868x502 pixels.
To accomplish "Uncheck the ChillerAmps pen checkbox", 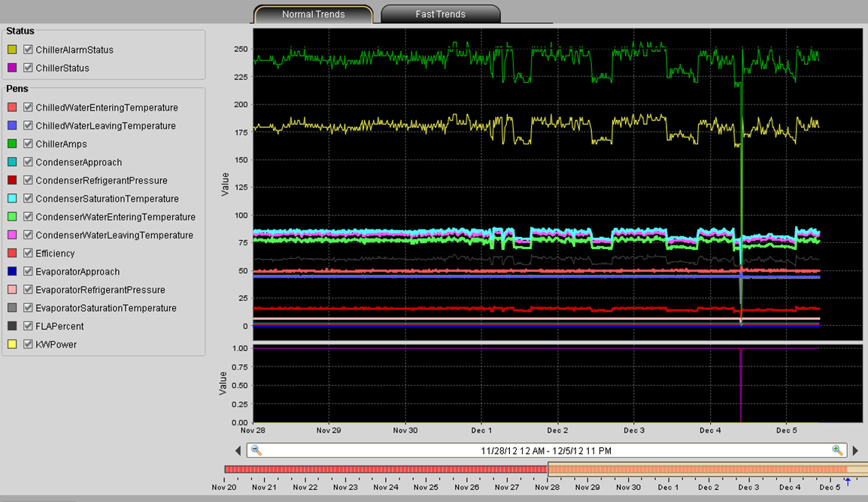I will 28,145.
